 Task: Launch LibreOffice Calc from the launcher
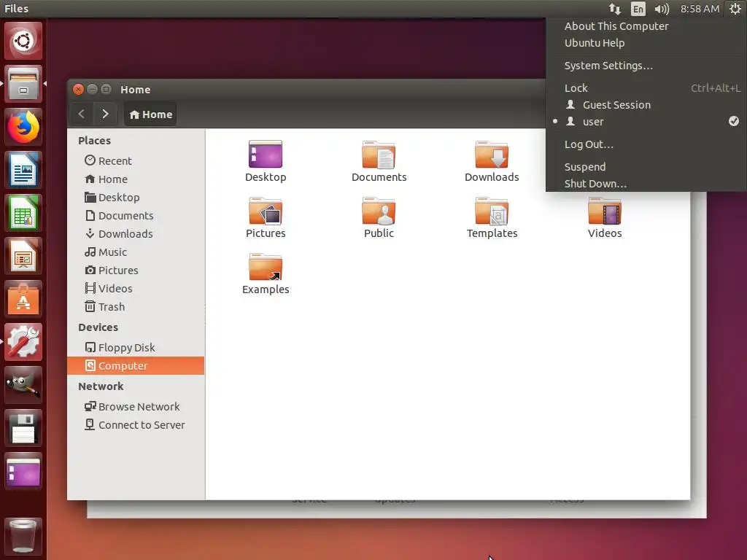(x=23, y=213)
